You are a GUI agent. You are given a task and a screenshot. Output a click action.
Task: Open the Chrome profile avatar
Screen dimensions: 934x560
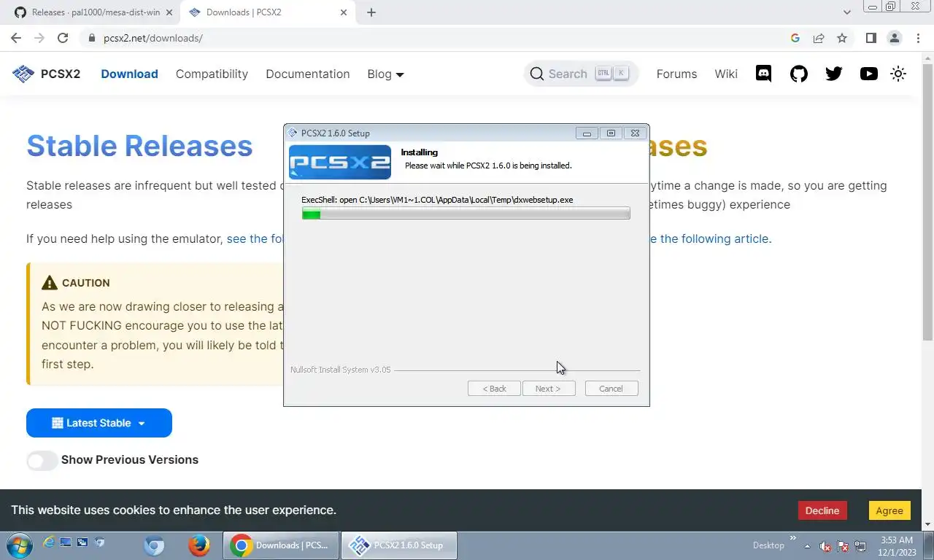(894, 38)
